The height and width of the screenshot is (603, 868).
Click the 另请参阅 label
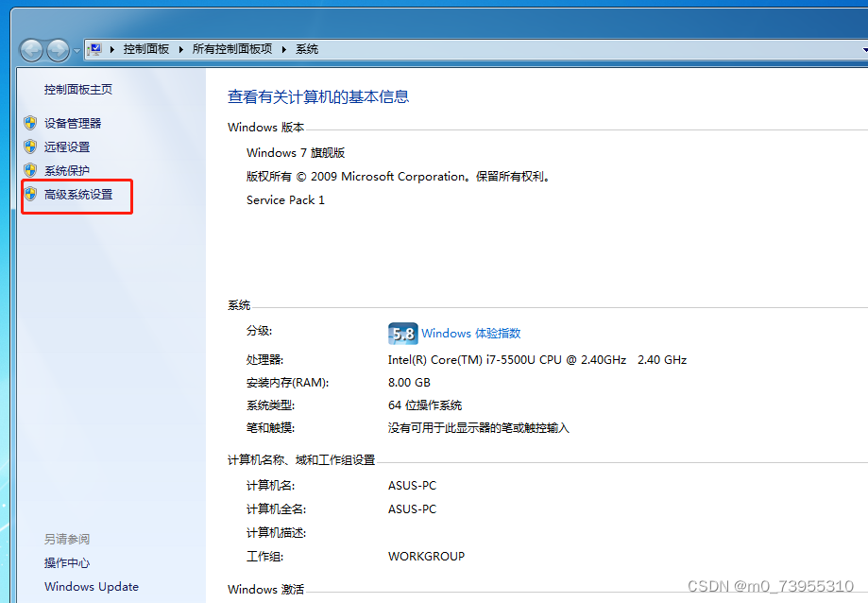coord(67,539)
